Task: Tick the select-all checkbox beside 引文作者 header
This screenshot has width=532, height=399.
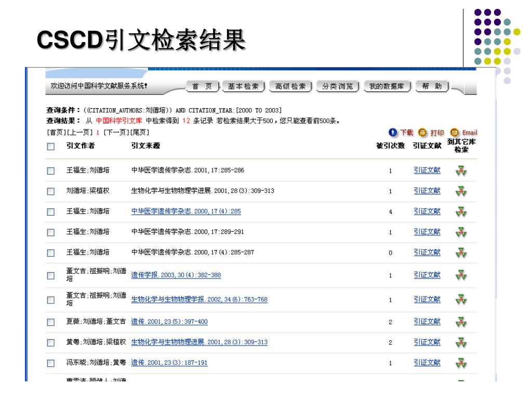Action: [x=51, y=147]
